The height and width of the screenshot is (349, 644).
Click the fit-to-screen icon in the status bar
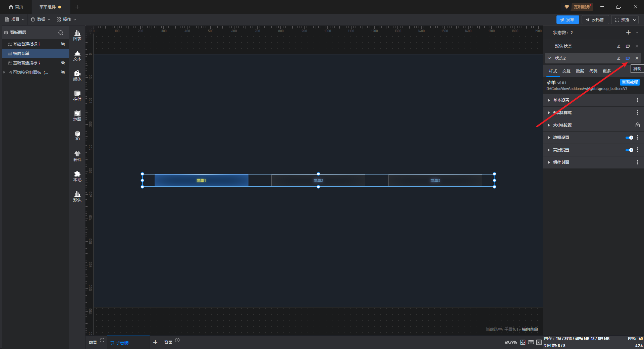coord(523,342)
